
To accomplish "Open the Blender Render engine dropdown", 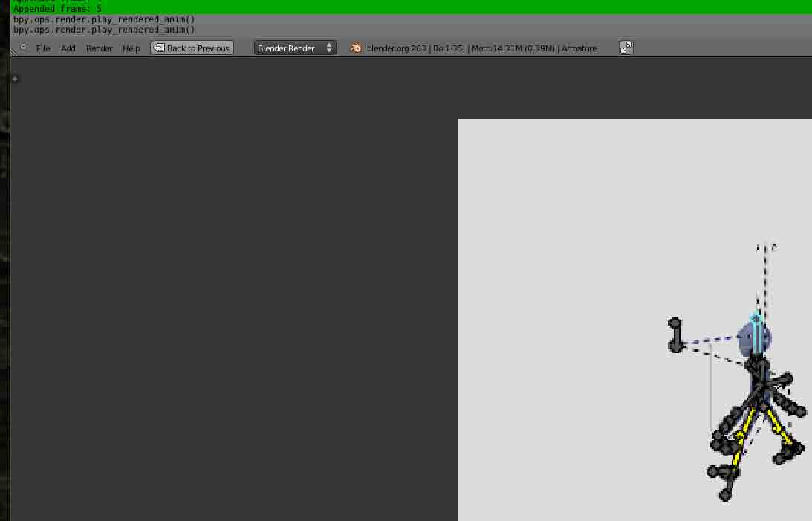I will click(295, 48).
